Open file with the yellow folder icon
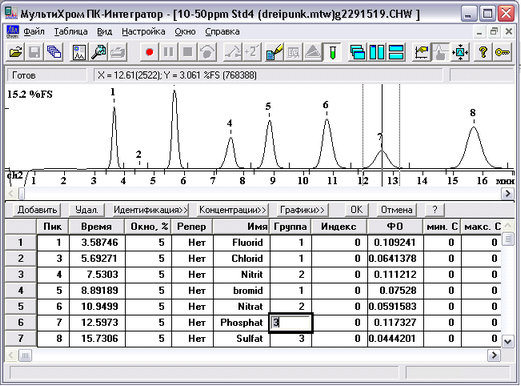This screenshot has width=521, height=386. point(15,52)
